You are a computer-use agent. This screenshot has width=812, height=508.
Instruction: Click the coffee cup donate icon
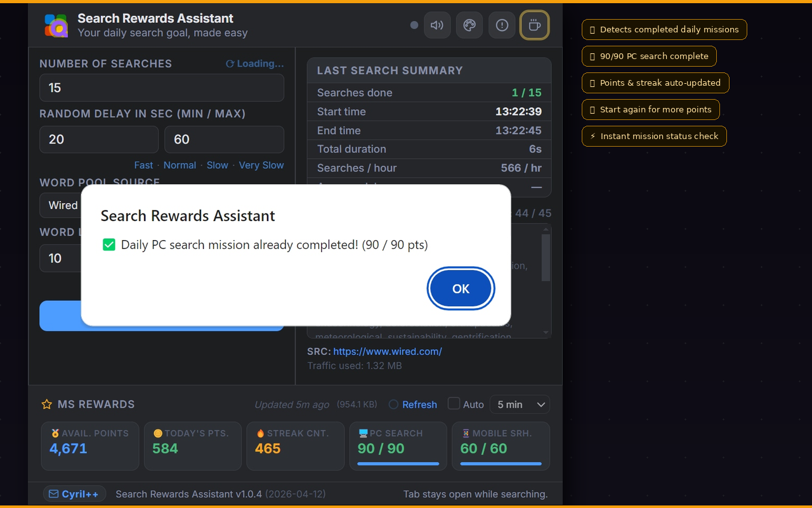tap(534, 25)
